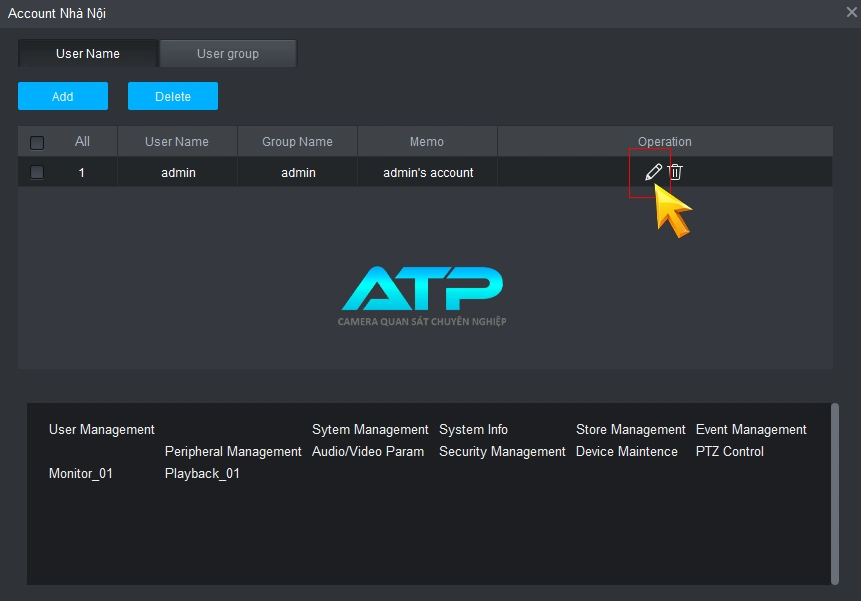Click the admin cell under Group Name
The width and height of the screenshot is (861, 601).
tap(298, 172)
